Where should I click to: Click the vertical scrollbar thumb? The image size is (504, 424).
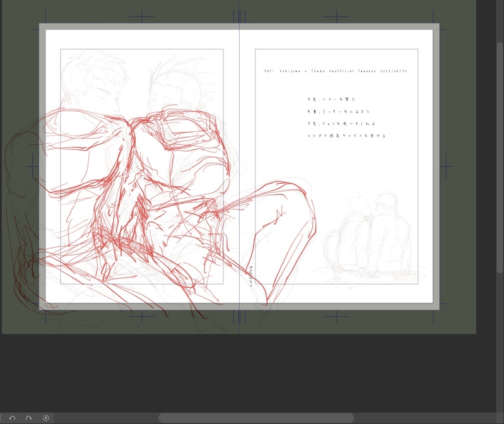pyautogui.click(x=500, y=158)
